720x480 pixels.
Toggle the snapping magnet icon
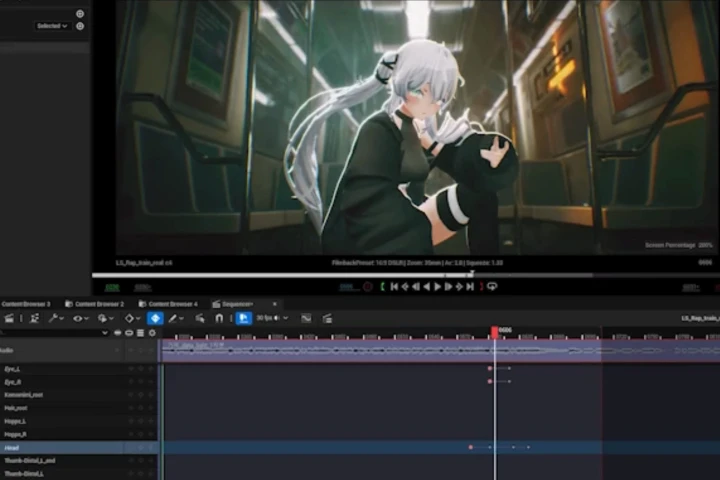click(219, 318)
